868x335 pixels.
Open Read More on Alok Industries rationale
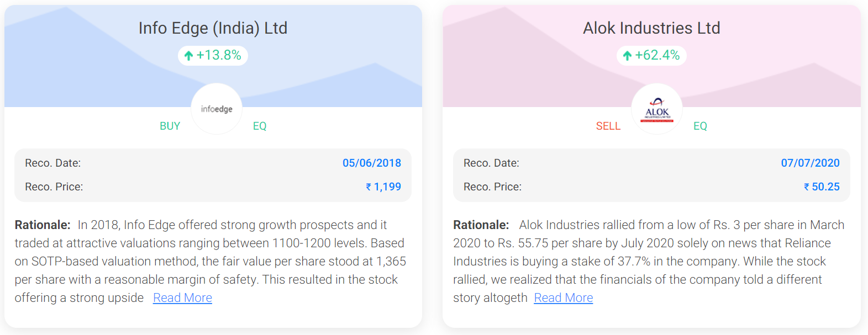pos(564,298)
